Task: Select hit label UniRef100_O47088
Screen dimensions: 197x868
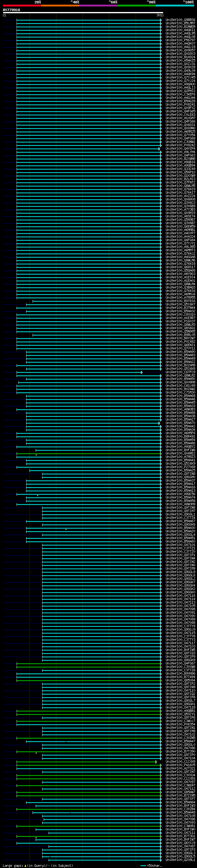Action: [x=180, y=623]
